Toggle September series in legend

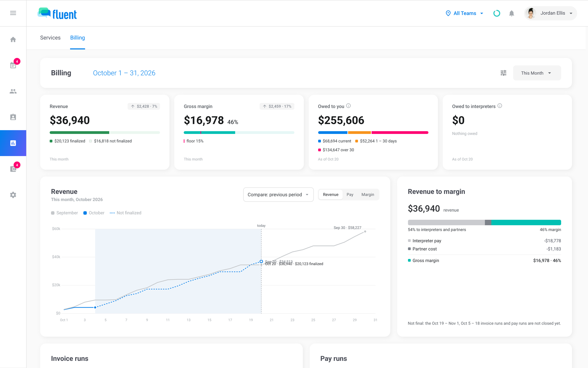[64, 213]
